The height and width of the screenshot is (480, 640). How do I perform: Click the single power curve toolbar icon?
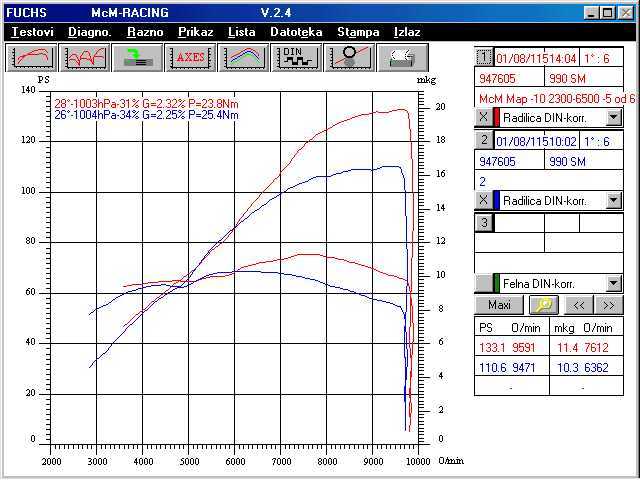(x=31, y=57)
